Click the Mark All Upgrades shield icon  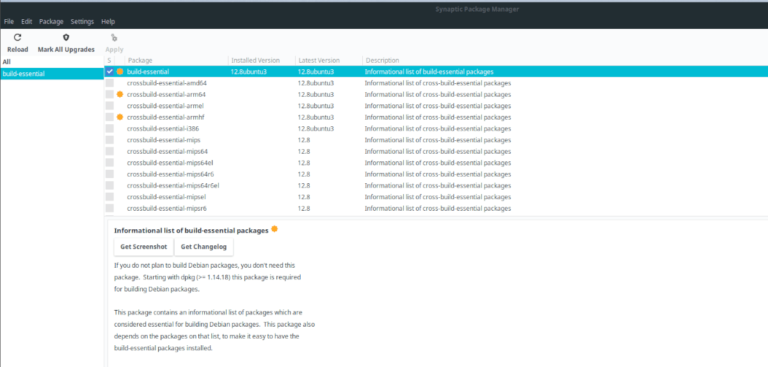pos(66,37)
